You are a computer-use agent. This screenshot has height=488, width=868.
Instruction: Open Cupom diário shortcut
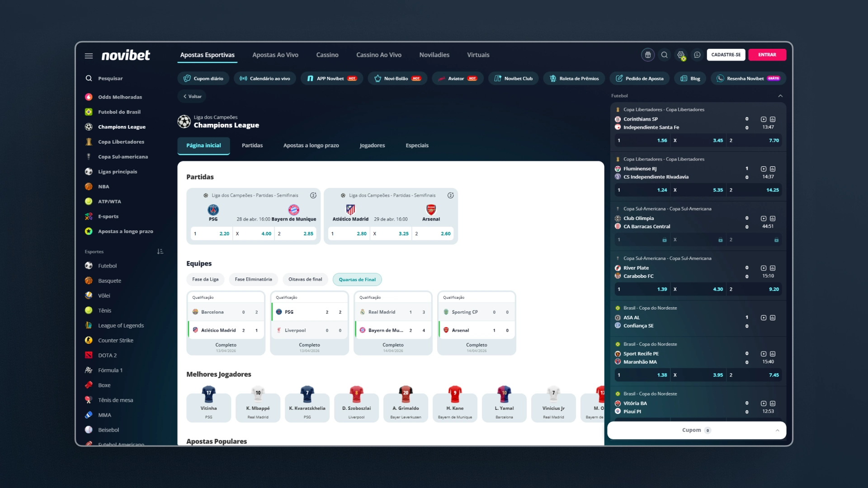(203, 79)
